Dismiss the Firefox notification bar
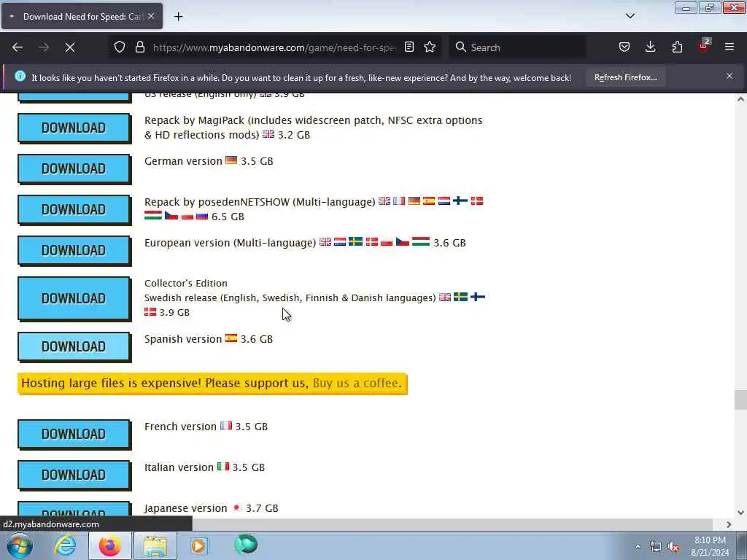Screen dimensions: 747x560 (x=729, y=76)
